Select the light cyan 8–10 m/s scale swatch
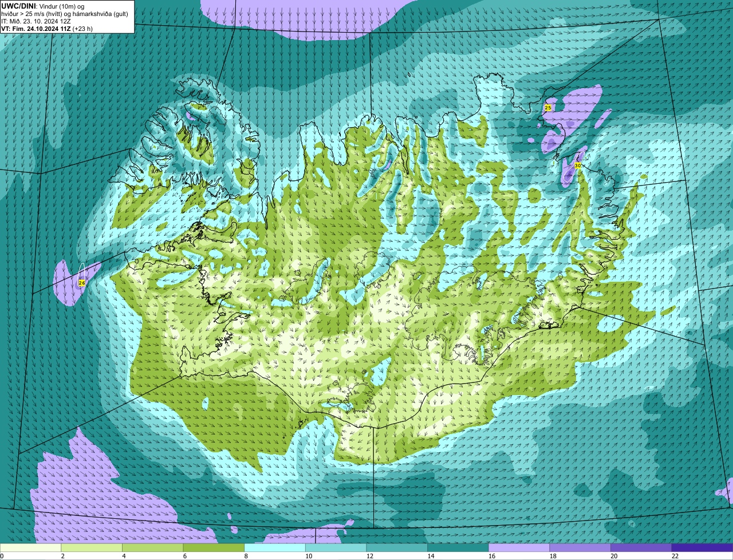733x560 pixels. pyautogui.click(x=275, y=547)
